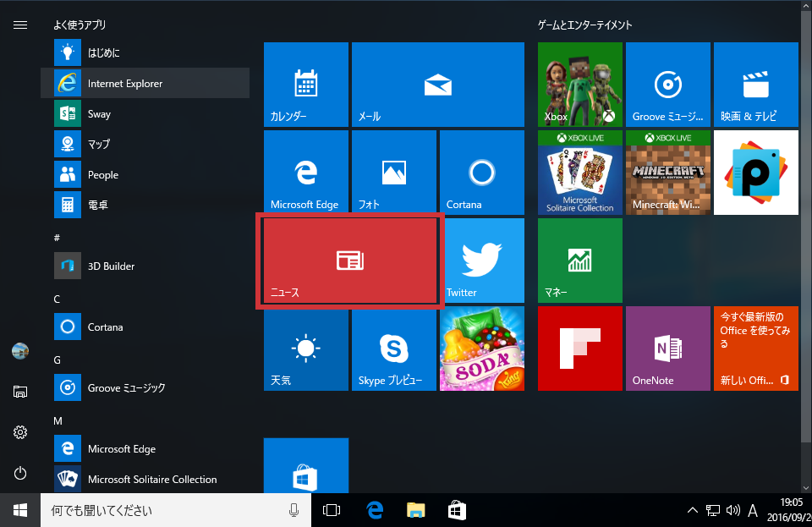812x527 pixels.
Task: Open the Skype プレビュー tile
Action: pyautogui.click(x=394, y=349)
